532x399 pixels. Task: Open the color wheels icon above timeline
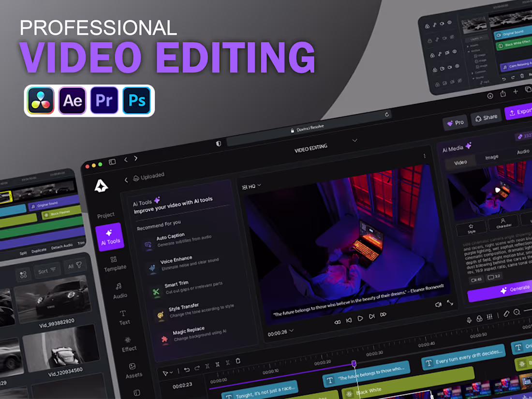point(479,318)
